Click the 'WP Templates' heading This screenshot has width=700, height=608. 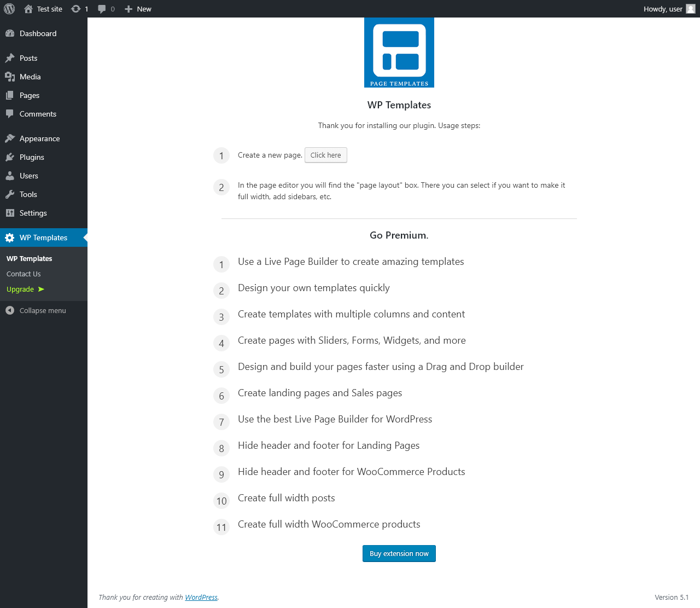[399, 105]
